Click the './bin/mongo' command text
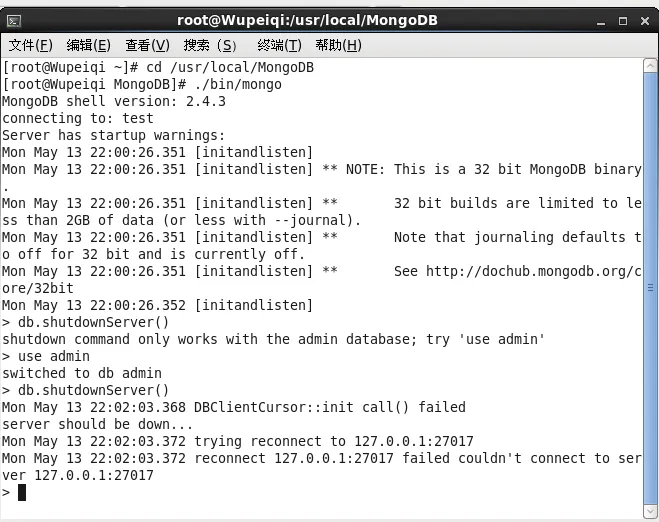This screenshot has height=522, width=659. click(238, 84)
